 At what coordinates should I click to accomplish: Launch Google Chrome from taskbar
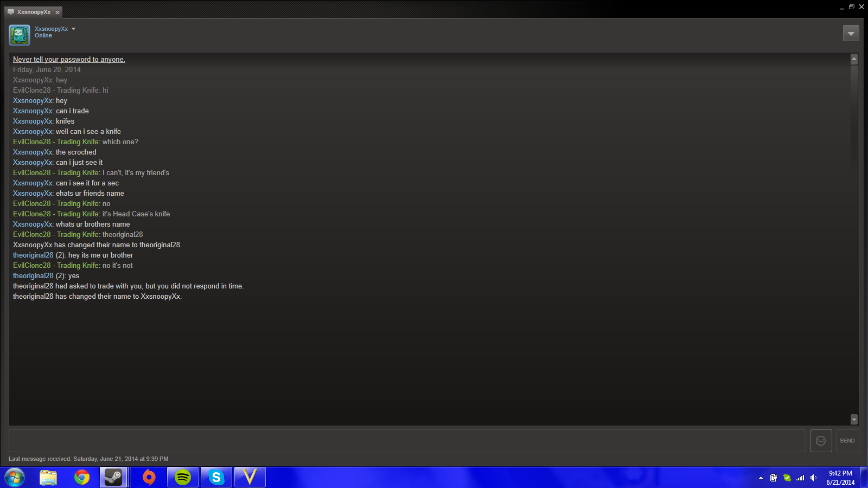pyautogui.click(x=82, y=477)
